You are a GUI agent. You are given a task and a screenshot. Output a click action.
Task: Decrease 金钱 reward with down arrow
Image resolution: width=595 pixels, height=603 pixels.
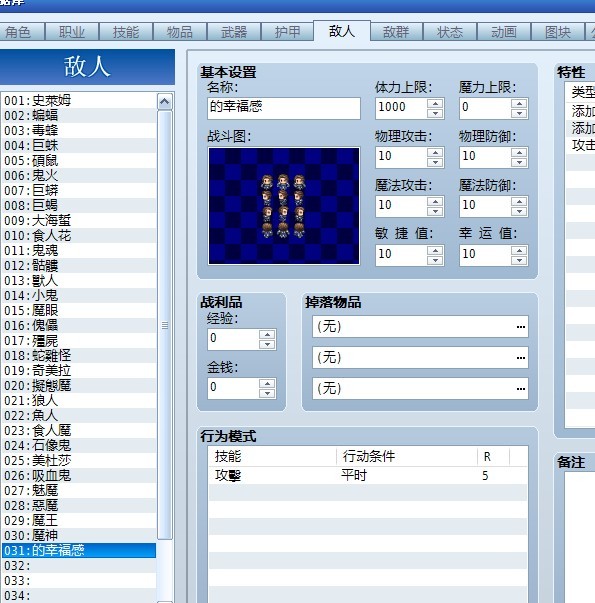click(267, 393)
